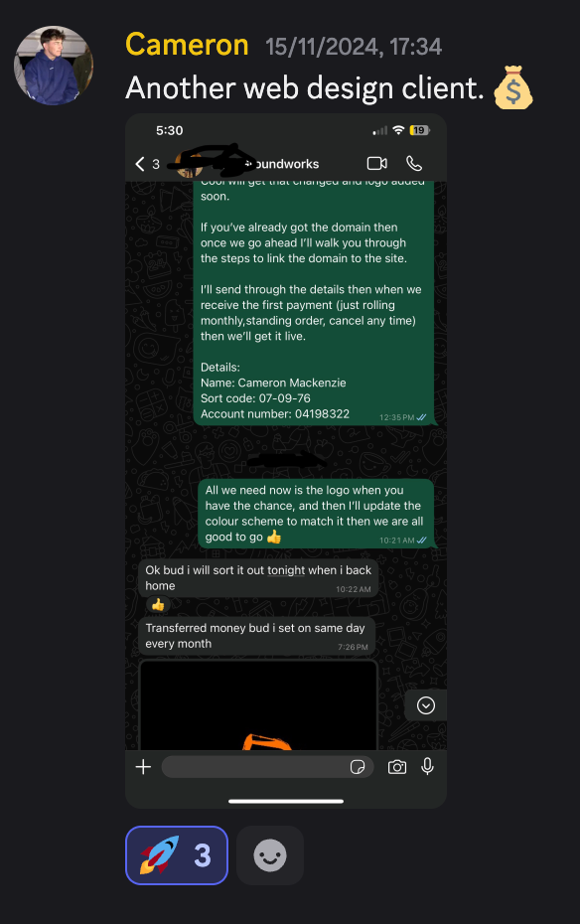
Task: Tap the camera icon beside input field
Action: click(397, 767)
